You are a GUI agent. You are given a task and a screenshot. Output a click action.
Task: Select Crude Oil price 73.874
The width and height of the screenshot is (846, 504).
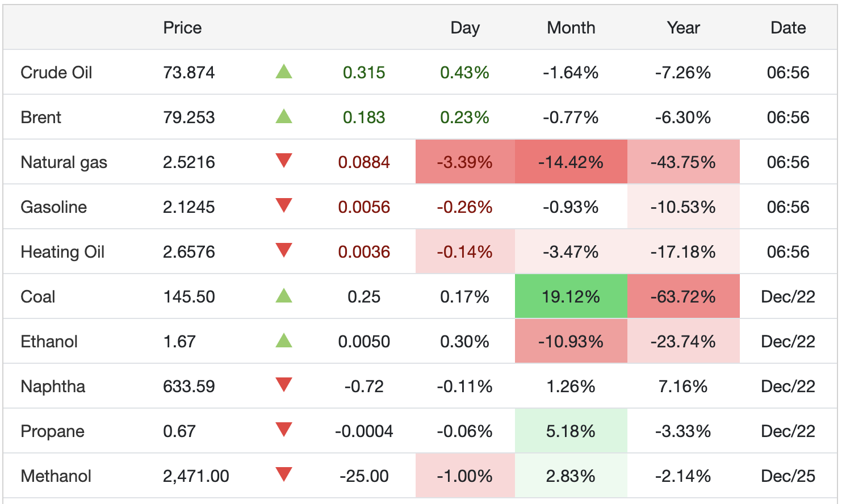tap(189, 73)
